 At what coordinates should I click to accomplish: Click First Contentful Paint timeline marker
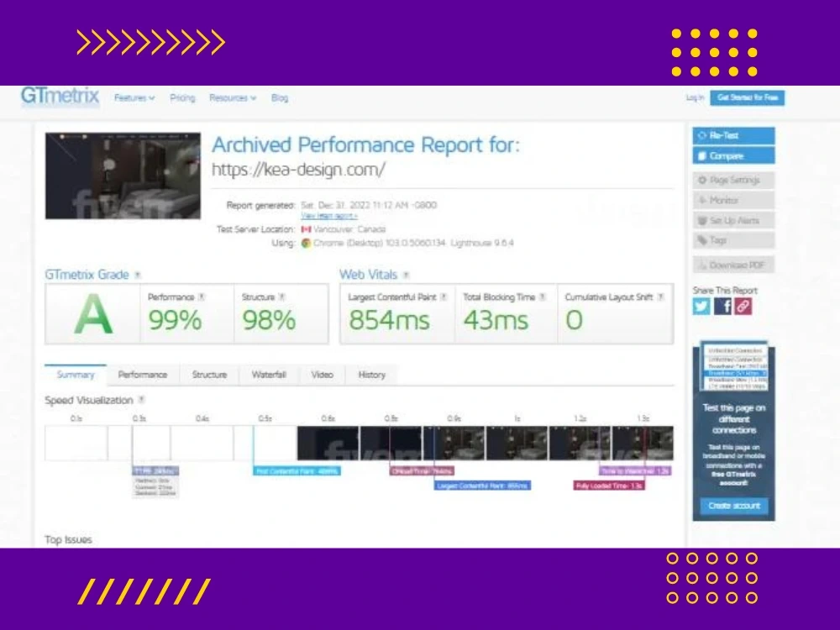(297, 471)
